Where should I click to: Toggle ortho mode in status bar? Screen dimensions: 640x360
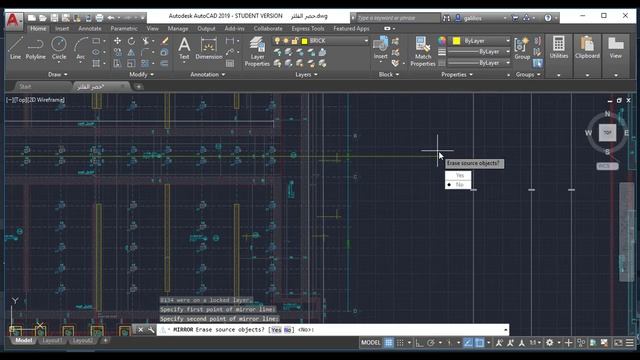419,343
